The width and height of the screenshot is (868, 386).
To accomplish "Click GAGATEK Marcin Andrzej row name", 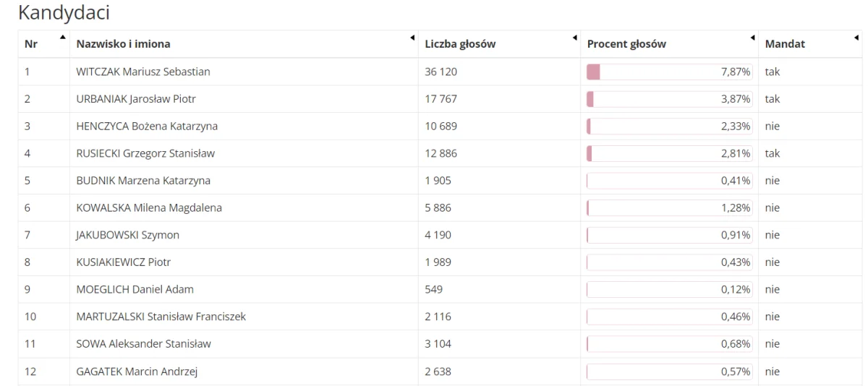I will 137,372.
